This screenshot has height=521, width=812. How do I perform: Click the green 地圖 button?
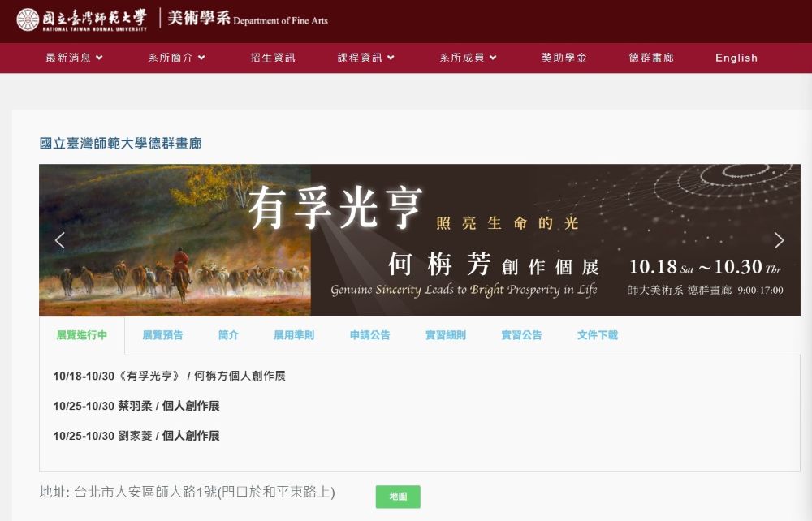(x=398, y=497)
